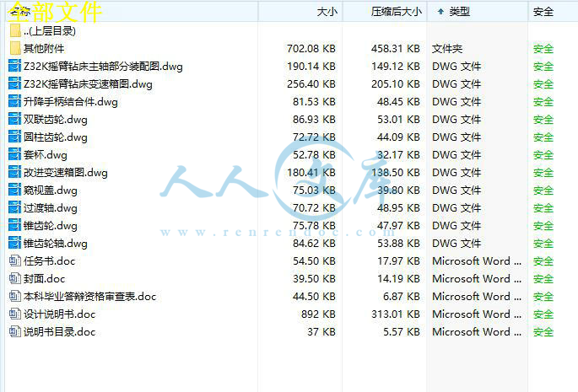Go up via ..(上层目录) entry name

pos(50,31)
